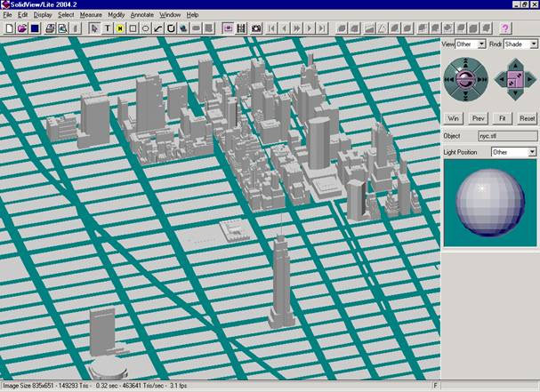540x392 pixels.
Task: Click the camera snapshot icon
Action: [x=256, y=28]
